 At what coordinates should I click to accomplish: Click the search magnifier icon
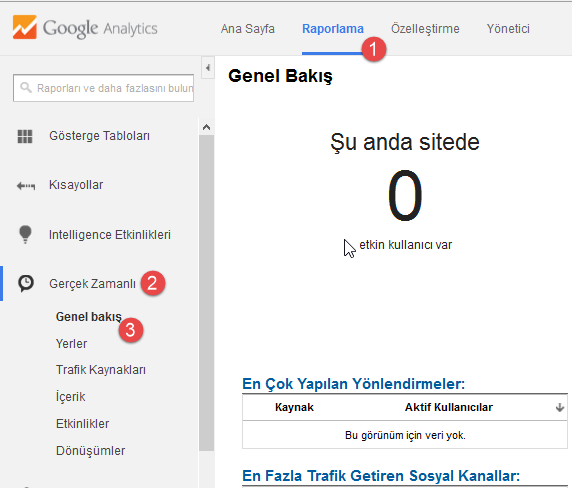coord(26,88)
